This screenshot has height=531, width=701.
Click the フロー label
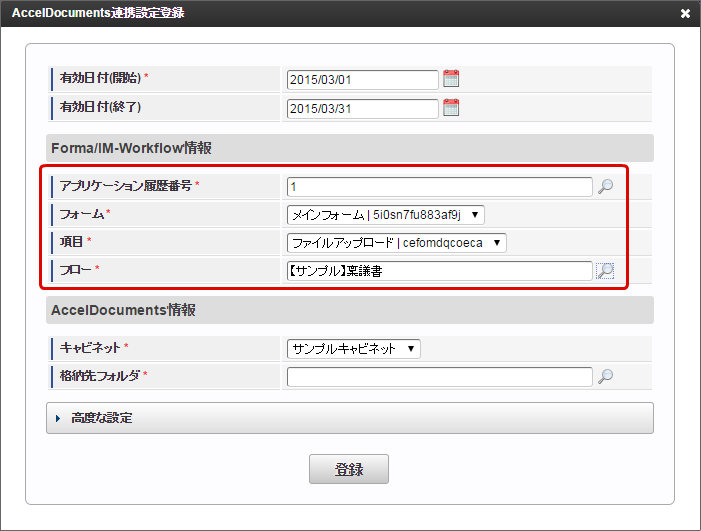pyautogui.click(x=76, y=269)
